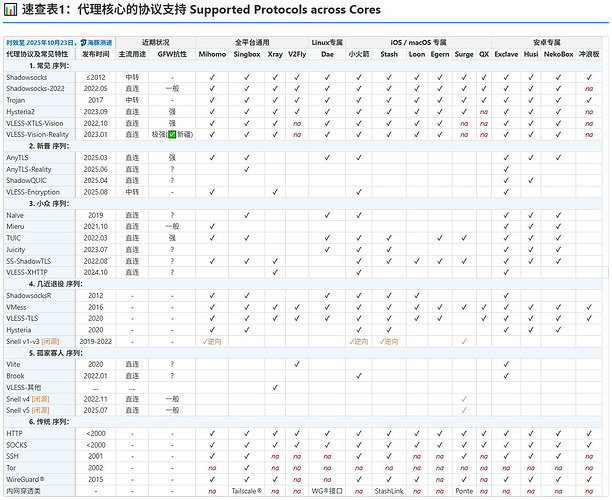Click the Snell v1-v3 ✓逆向 cell under Mihomo
The image size is (612, 500).
[212, 342]
